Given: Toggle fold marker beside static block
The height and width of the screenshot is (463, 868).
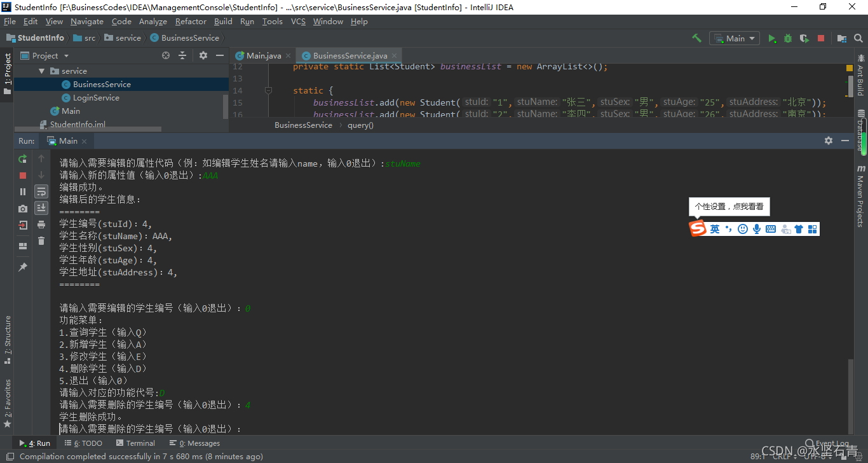Looking at the screenshot, I should (x=268, y=90).
